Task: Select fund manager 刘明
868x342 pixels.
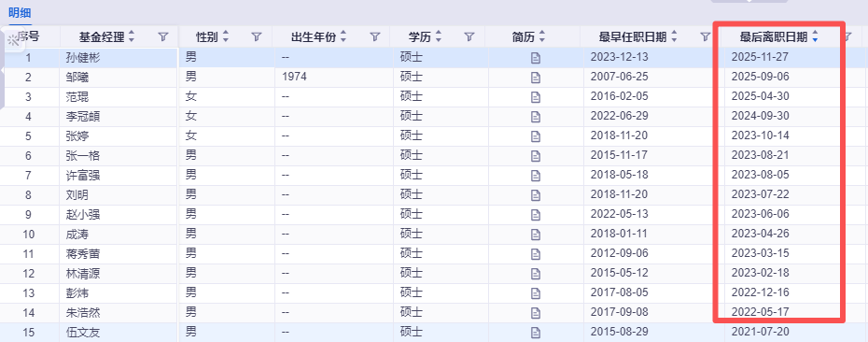Action: 77,195
